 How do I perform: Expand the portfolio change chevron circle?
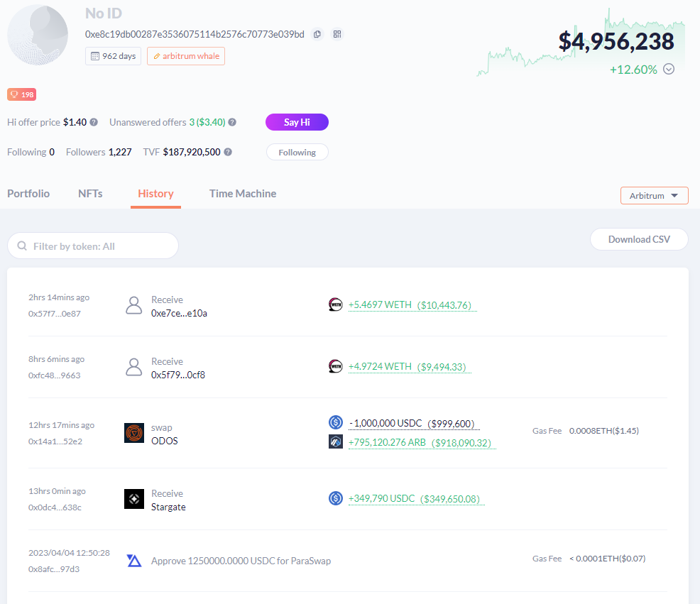(669, 69)
